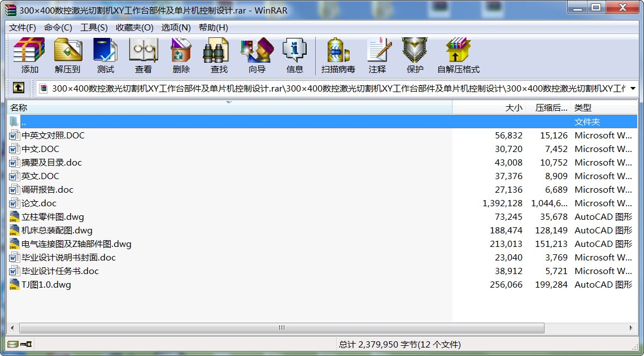
Task: Open the 查找 (Find) binoculars tool
Action: tap(219, 55)
